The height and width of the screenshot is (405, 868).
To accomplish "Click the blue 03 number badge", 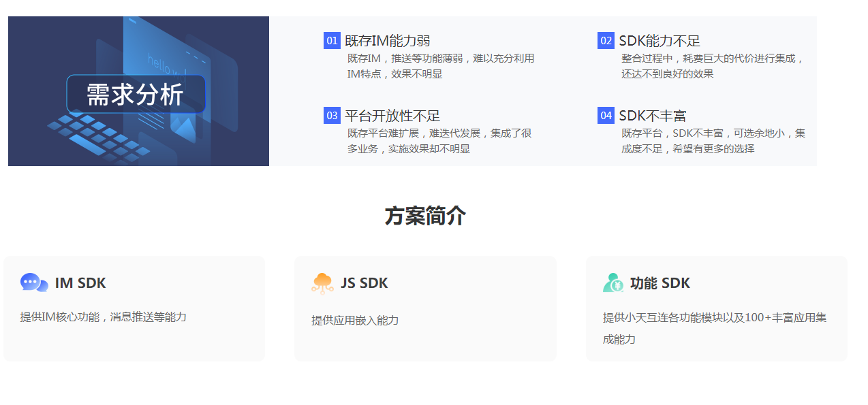I will pos(332,116).
